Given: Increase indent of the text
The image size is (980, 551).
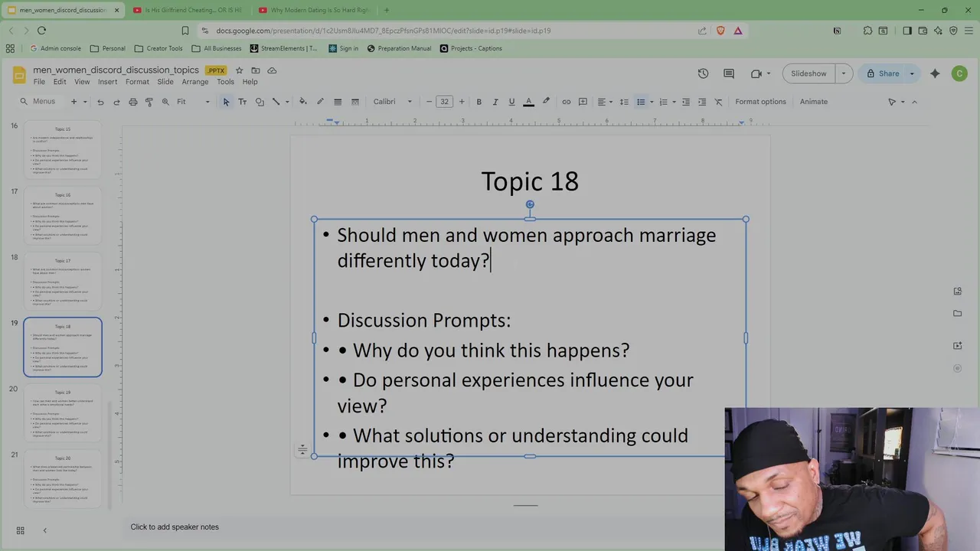Looking at the screenshot, I should tap(702, 102).
